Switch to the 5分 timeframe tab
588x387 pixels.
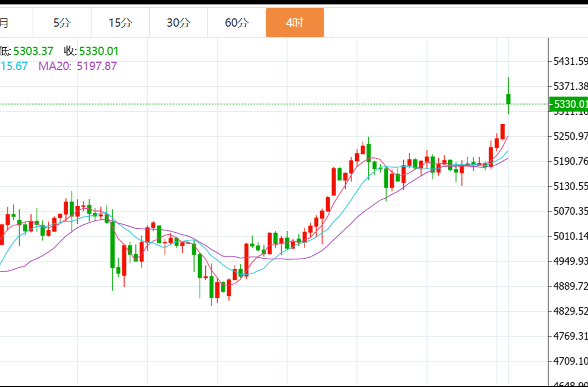(x=62, y=23)
